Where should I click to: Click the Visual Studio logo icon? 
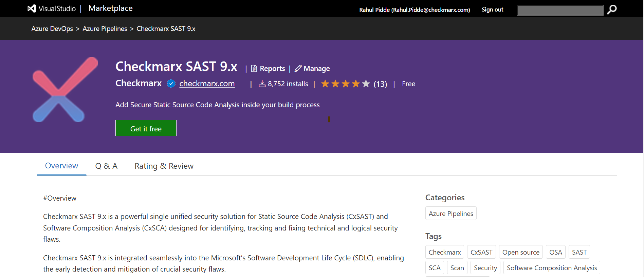coord(32,8)
